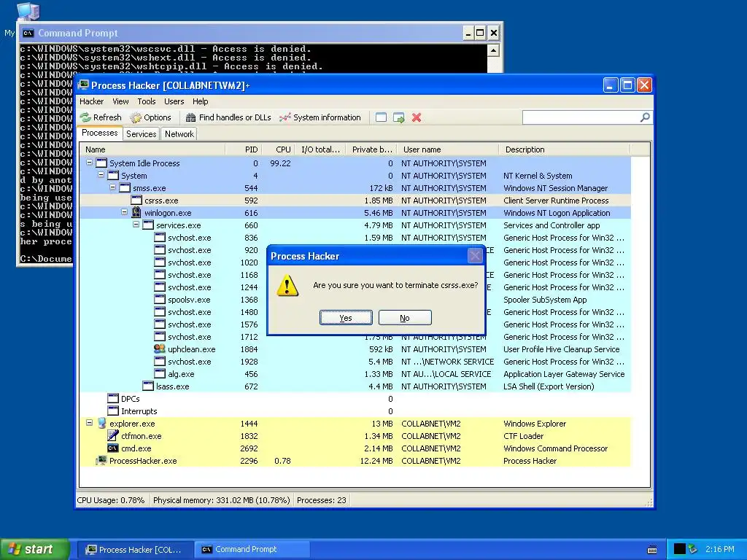This screenshot has height=560, width=747.
Task: Click find window and thread icon
Action: click(399, 117)
